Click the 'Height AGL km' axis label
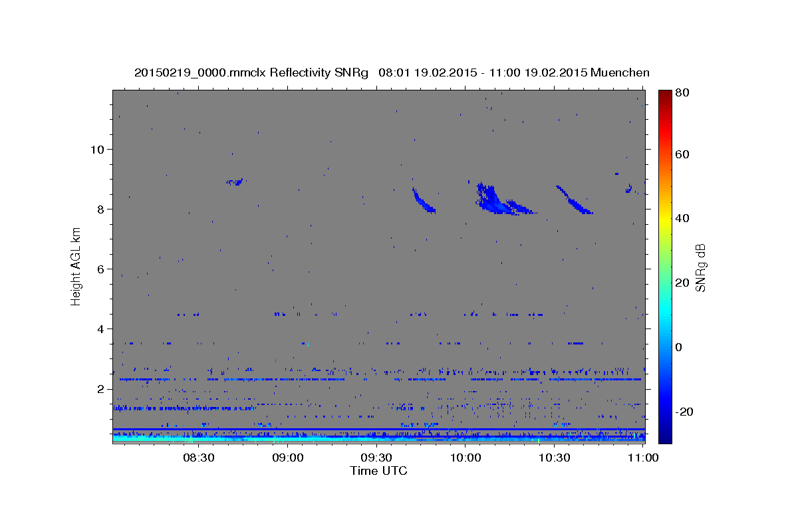This screenshot has height=532, width=798. tap(76, 266)
